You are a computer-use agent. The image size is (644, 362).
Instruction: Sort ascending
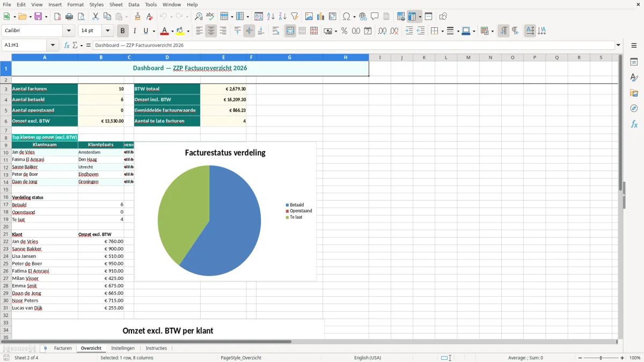[271, 17]
